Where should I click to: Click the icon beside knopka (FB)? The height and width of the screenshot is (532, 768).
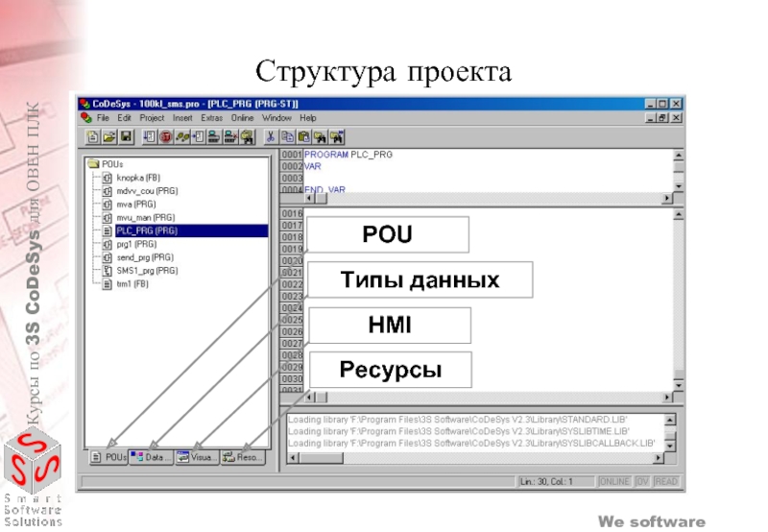(108, 178)
